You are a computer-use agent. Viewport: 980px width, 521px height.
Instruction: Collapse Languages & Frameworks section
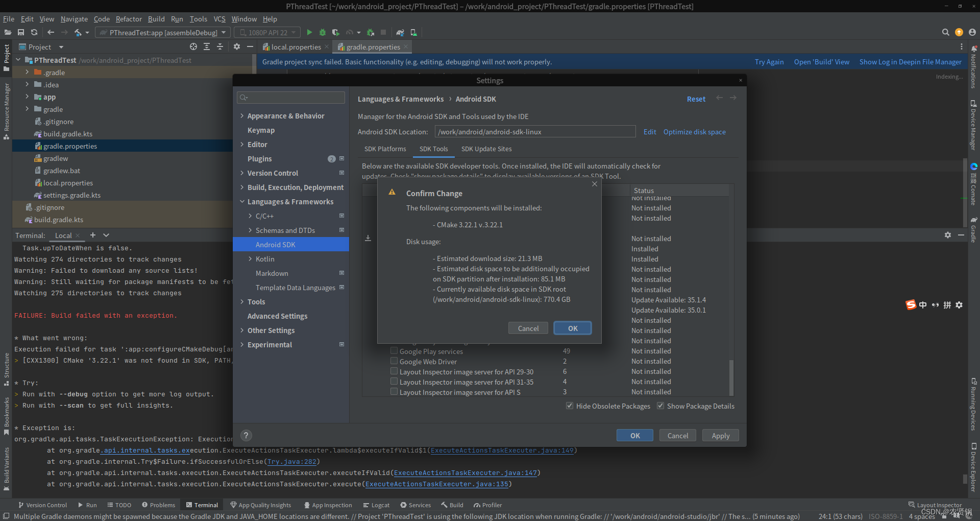click(x=242, y=202)
